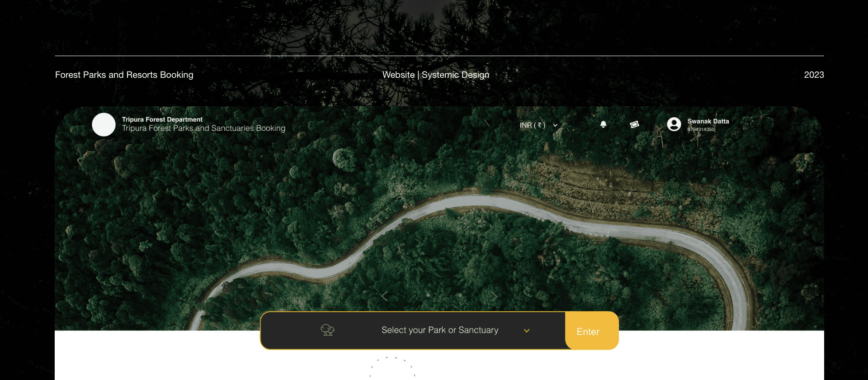Click the yellow Enter button
Image resolution: width=868 pixels, height=380 pixels.
click(592, 331)
